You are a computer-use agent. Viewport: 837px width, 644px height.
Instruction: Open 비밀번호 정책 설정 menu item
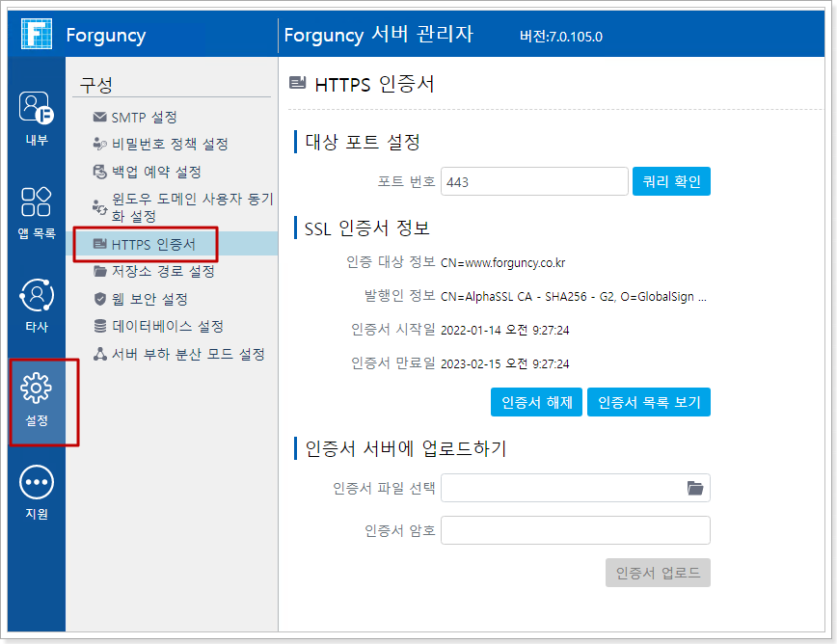point(169,145)
